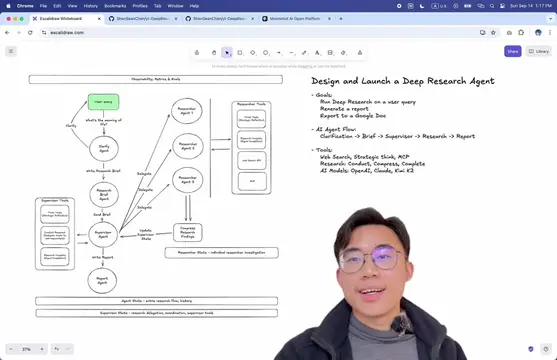Open Chrome's three-dot menu
Viewport: 557px width, 360px height.
click(550, 32)
